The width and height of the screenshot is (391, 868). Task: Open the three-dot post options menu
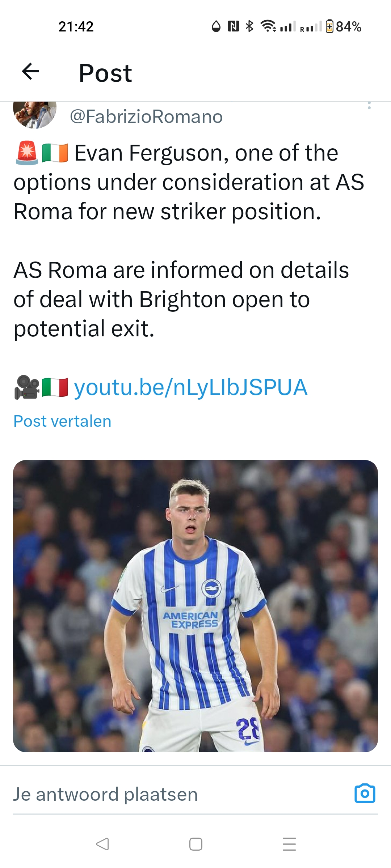[x=369, y=105]
